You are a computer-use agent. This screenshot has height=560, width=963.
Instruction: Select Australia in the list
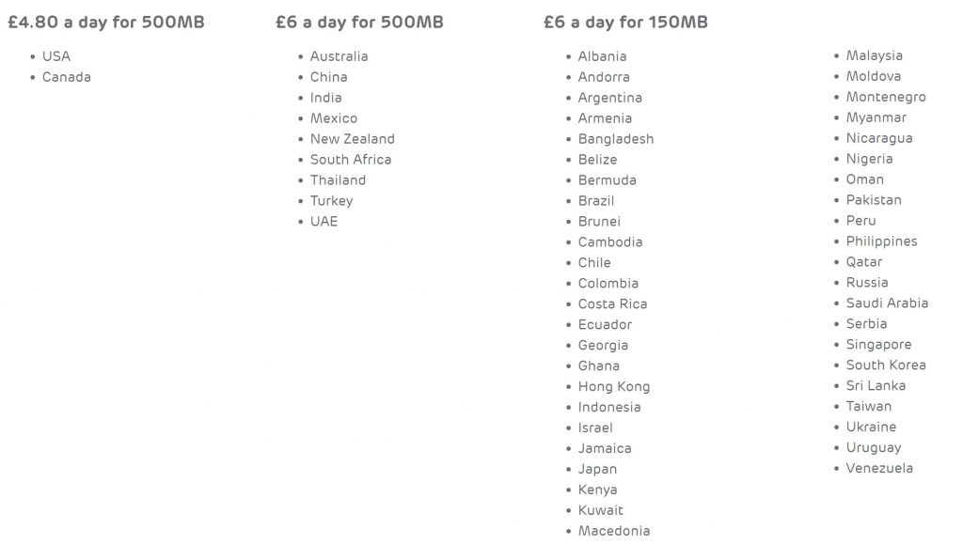[339, 56]
